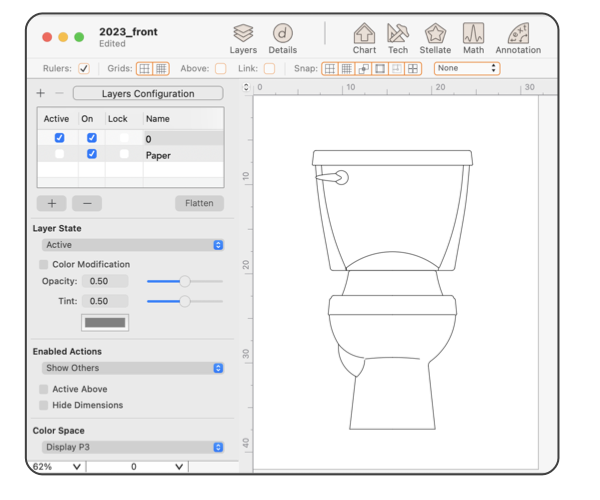Click the Tint 0.50 value field
600x500 pixels.
tap(104, 301)
